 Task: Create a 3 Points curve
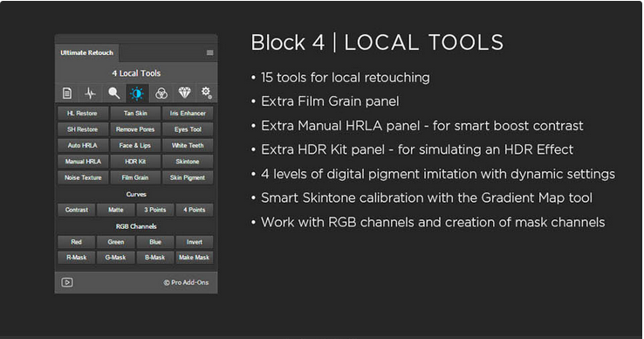click(x=155, y=210)
